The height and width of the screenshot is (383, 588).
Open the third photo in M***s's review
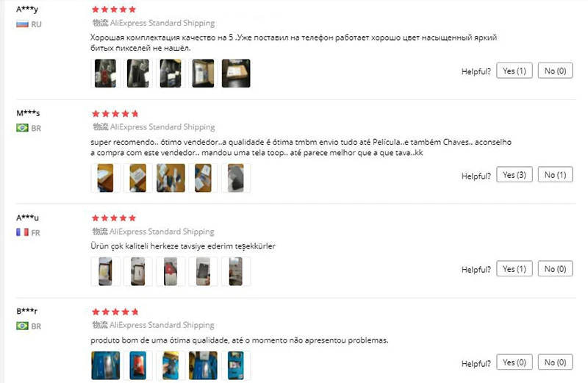coord(171,178)
